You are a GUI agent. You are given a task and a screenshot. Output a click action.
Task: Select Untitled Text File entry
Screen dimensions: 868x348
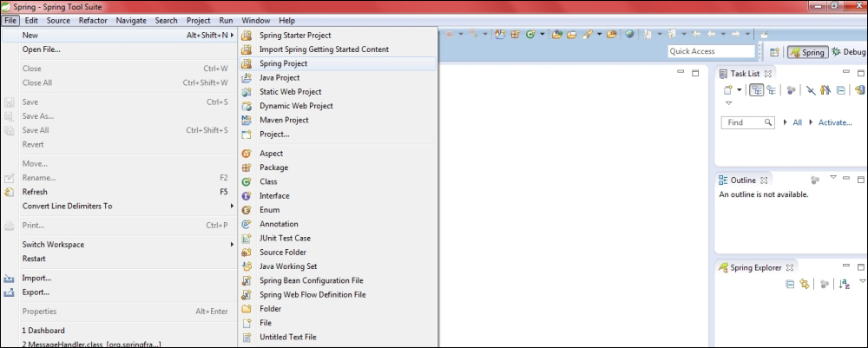(338, 337)
